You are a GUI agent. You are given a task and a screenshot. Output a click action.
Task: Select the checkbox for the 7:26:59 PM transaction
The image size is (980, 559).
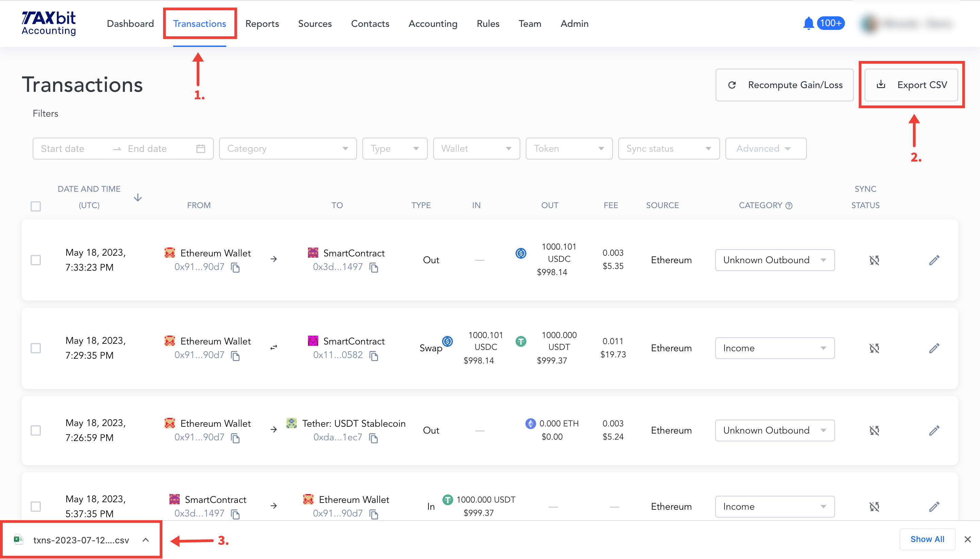(36, 430)
